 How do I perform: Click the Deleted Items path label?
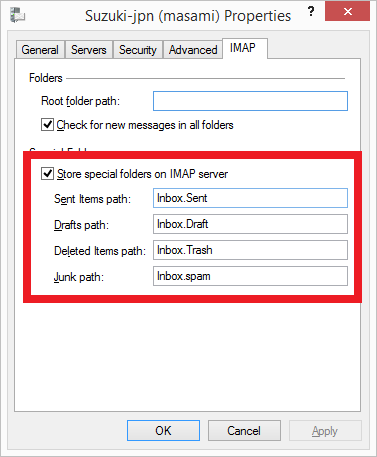[x=100, y=251]
